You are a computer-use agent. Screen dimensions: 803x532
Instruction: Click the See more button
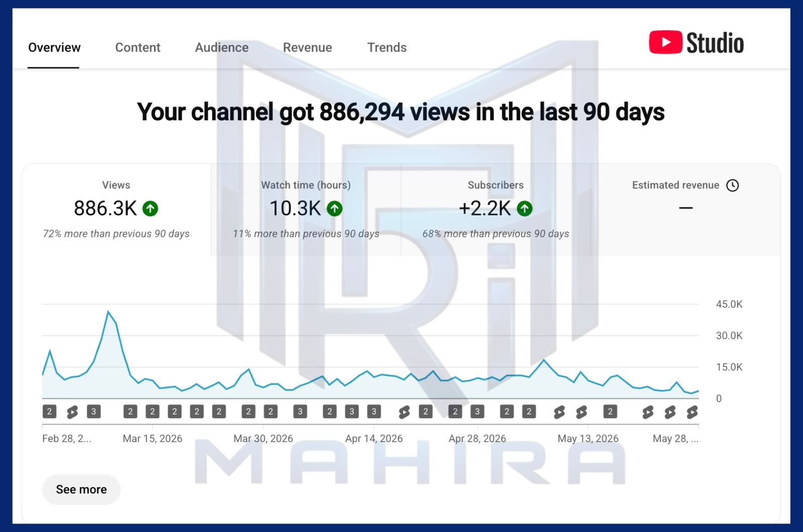coord(81,489)
